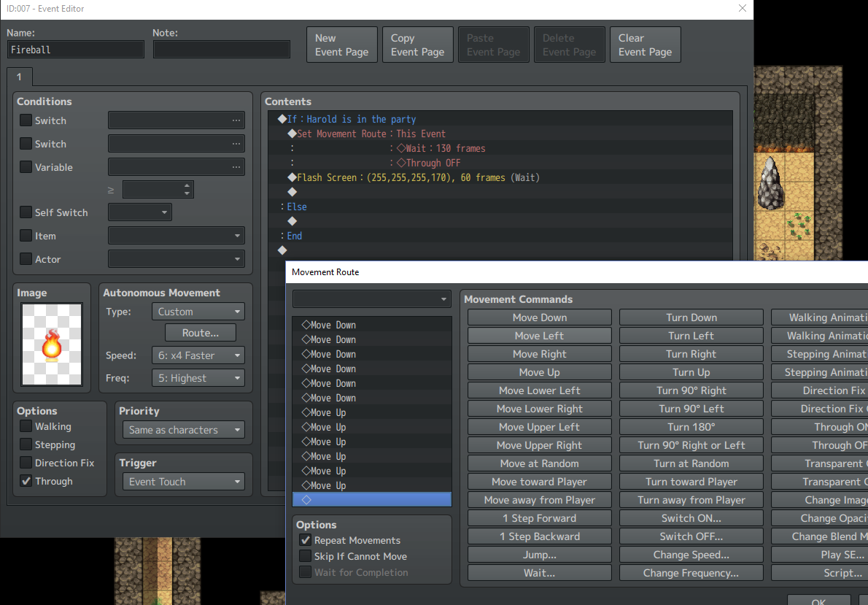Enable the Item condition checkbox
This screenshot has height=605, width=868.
26,236
